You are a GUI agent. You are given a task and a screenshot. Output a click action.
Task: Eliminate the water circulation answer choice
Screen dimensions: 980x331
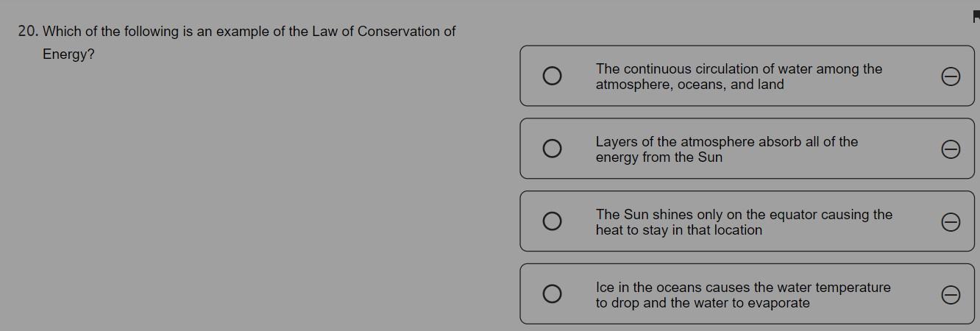(951, 76)
